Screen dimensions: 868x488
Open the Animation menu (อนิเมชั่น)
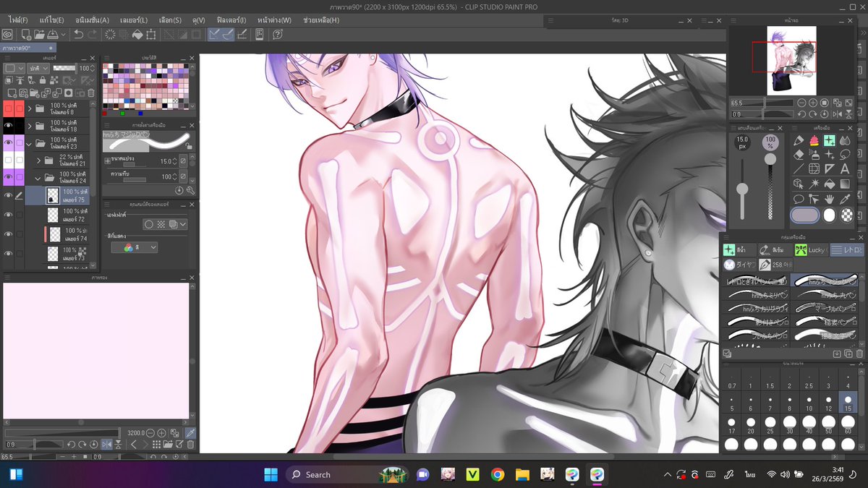tap(93, 20)
